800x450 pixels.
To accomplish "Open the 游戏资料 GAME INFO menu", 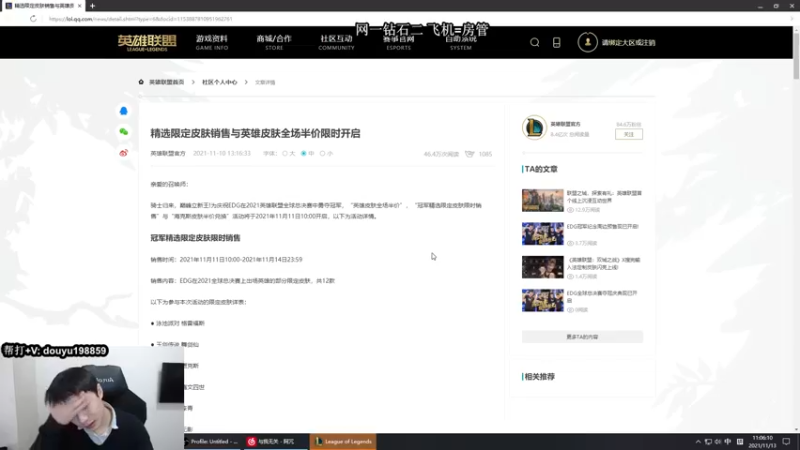I will (212, 42).
